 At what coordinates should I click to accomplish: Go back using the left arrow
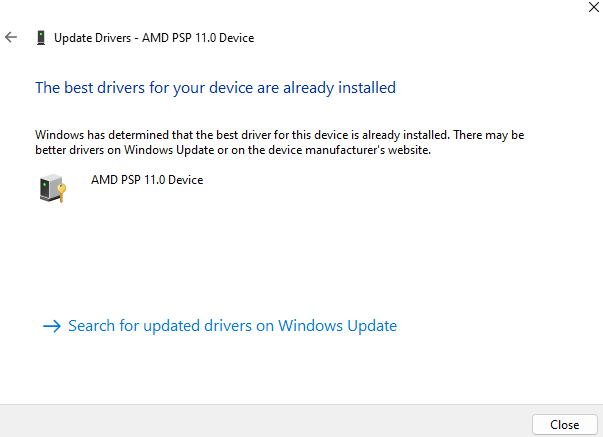(11, 37)
